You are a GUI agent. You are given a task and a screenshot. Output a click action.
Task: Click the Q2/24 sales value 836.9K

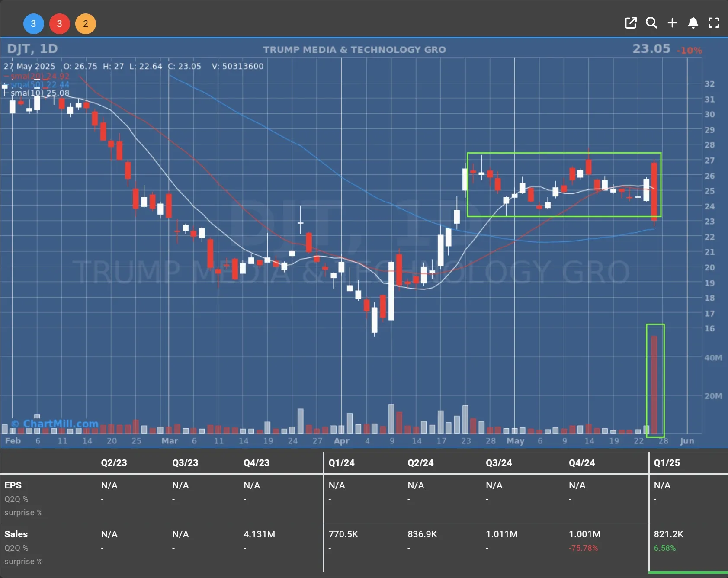(x=422, y=534)
